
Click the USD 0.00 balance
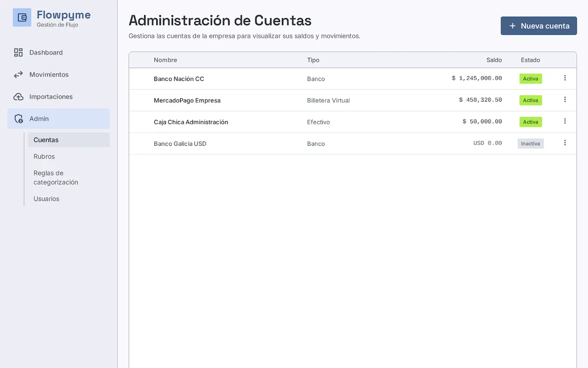[488, 143]
